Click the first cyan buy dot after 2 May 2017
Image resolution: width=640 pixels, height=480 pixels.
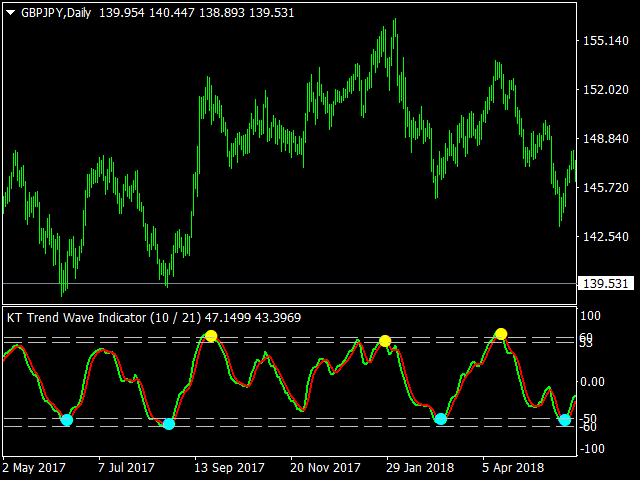point(67,420)
